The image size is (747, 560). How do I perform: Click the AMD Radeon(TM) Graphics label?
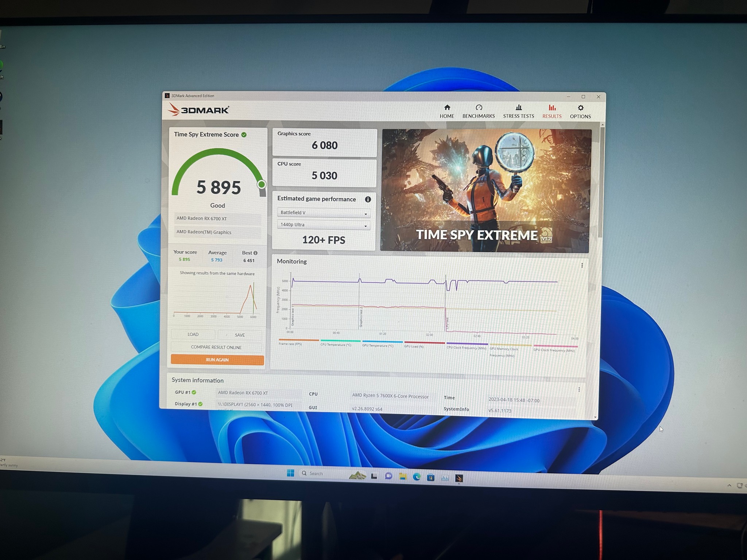coord(217,232)
